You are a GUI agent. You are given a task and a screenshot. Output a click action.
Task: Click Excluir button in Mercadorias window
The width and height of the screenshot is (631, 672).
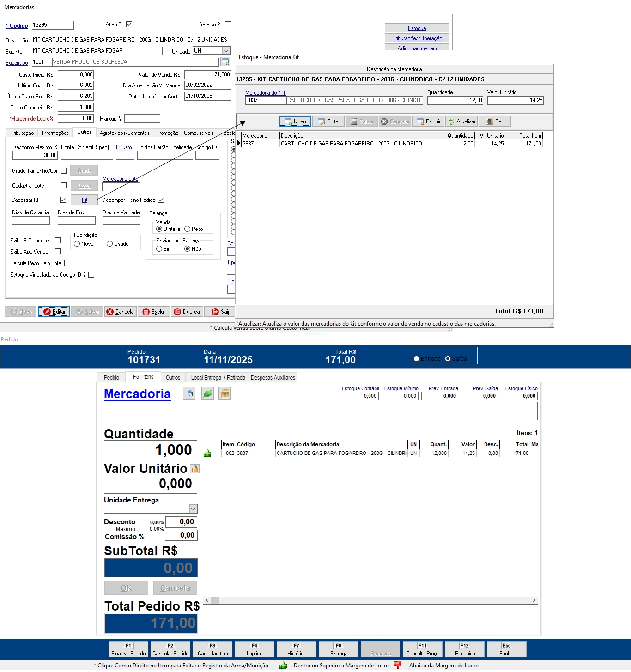154,312
